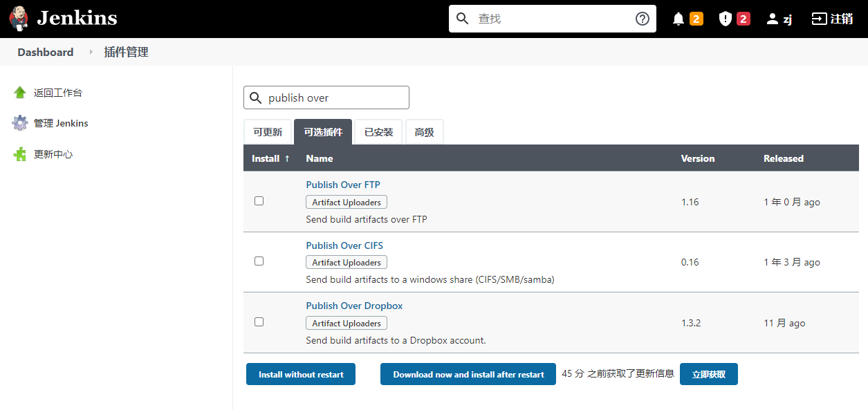868x410 pixels.
Task: Open 返回工作台 sidebar link
Action: point(58,93)
